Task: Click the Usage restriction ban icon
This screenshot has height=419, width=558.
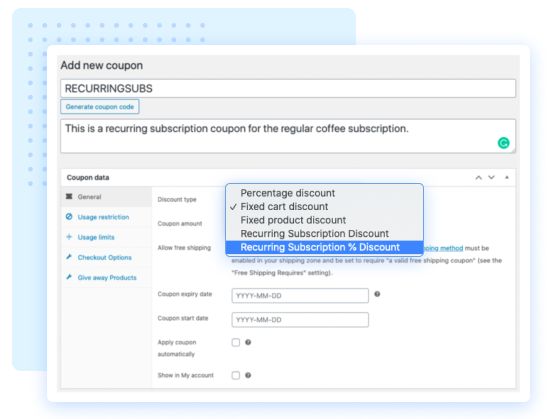Action: (69, 217)
